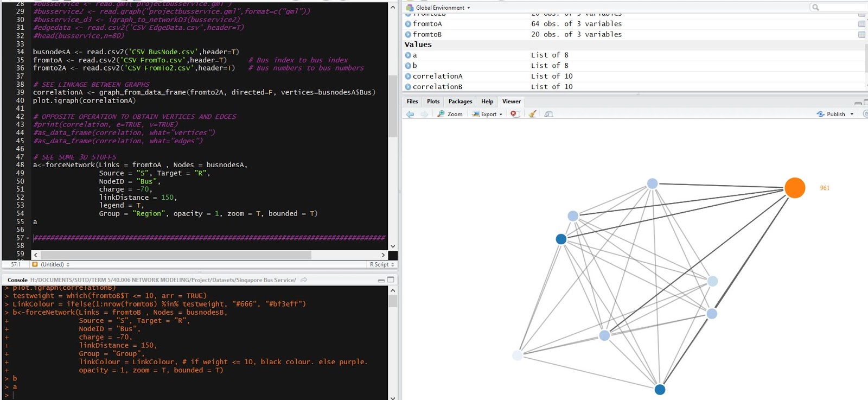Open the Export dropdown in Viewer

(487, 114)
